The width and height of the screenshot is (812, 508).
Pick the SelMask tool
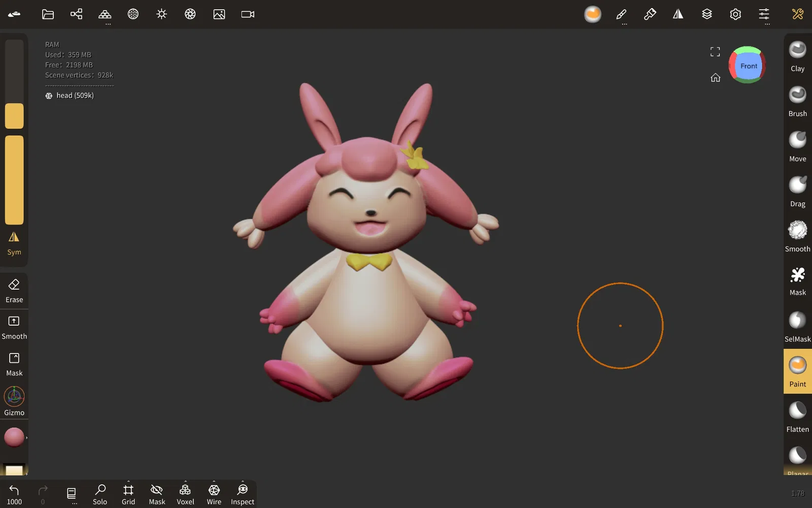pos(797,327)
